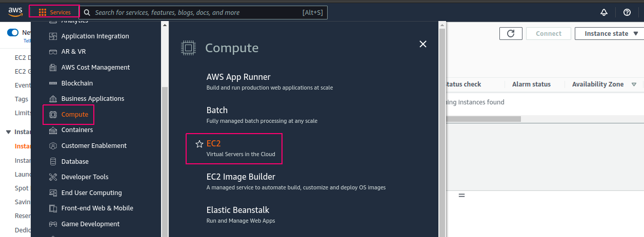This screenshot has width=644, height=237.
Task: Open the Instance state dropdown
Action: [x=610, y=34]
